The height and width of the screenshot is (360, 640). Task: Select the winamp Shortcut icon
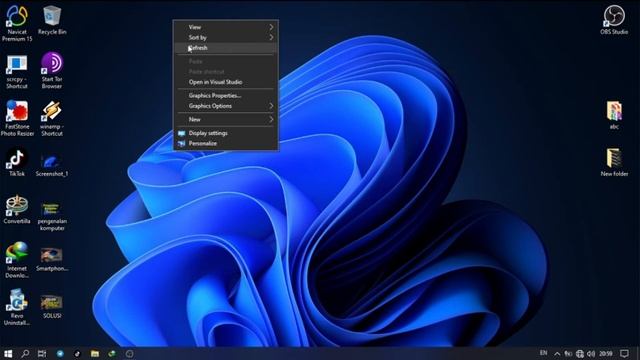pyautogui.click(x=52, y=118)
